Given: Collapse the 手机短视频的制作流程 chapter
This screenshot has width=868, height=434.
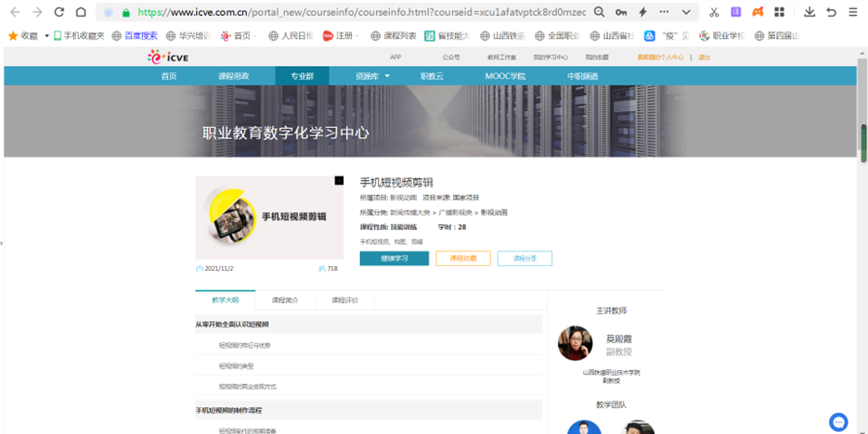Looking at the screenshot, I should click(x=369, y=410).
